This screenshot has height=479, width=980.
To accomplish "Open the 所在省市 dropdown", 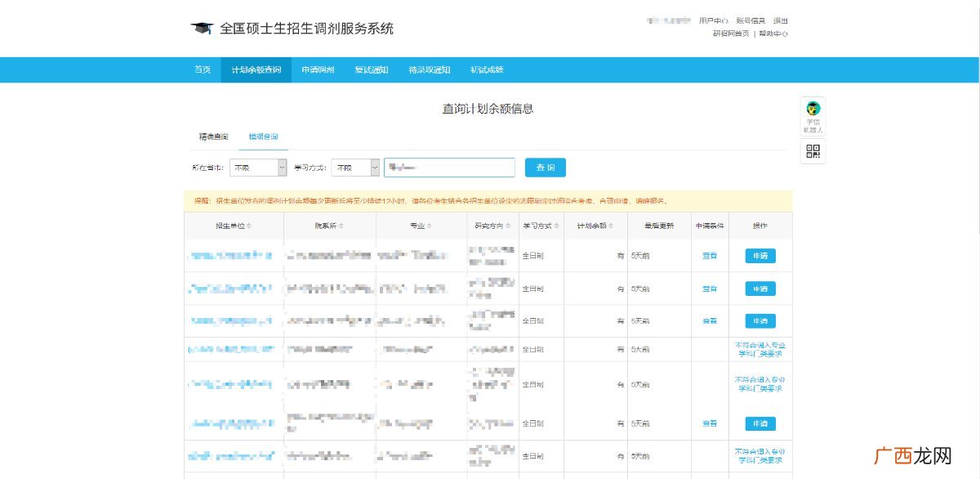I will [258, 168].
